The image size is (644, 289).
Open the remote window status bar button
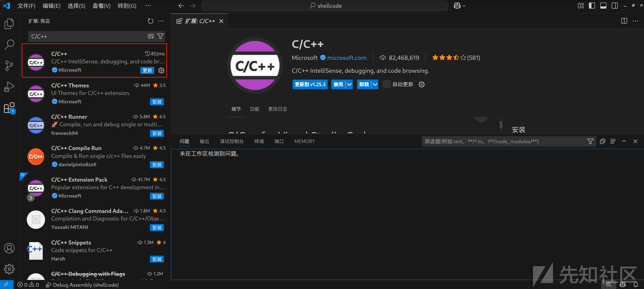coord(7,285)
